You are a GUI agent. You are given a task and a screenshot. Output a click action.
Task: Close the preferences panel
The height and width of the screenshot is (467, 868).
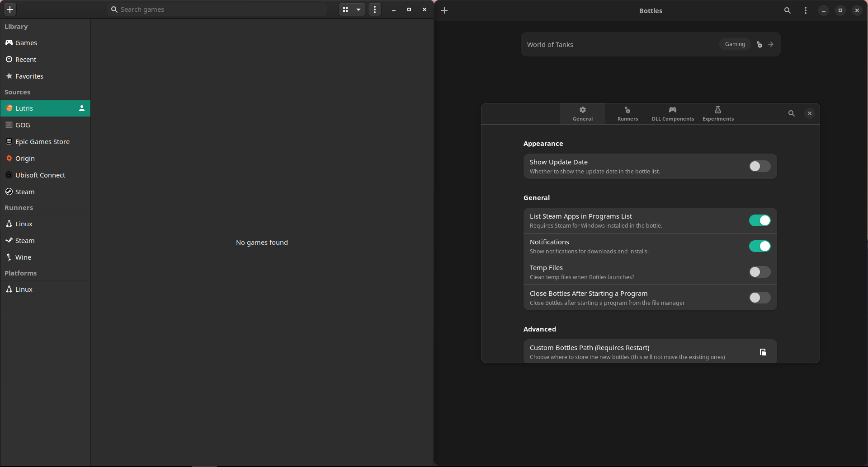point(810,113)
